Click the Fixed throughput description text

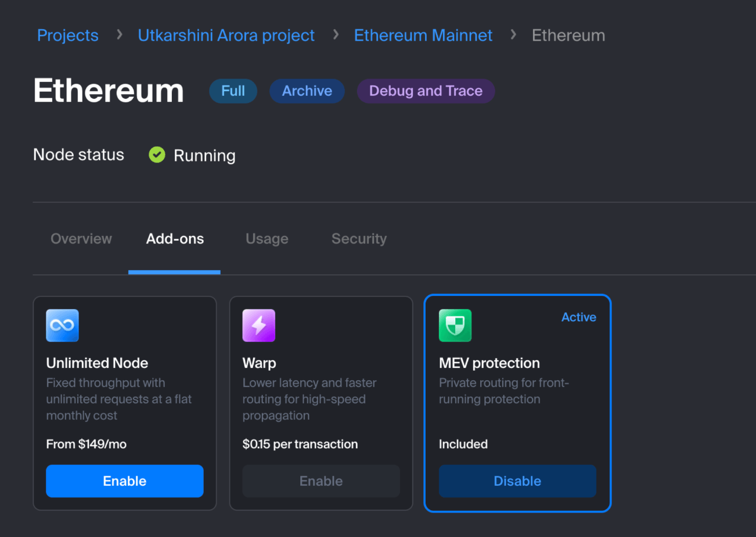[119, 399]
